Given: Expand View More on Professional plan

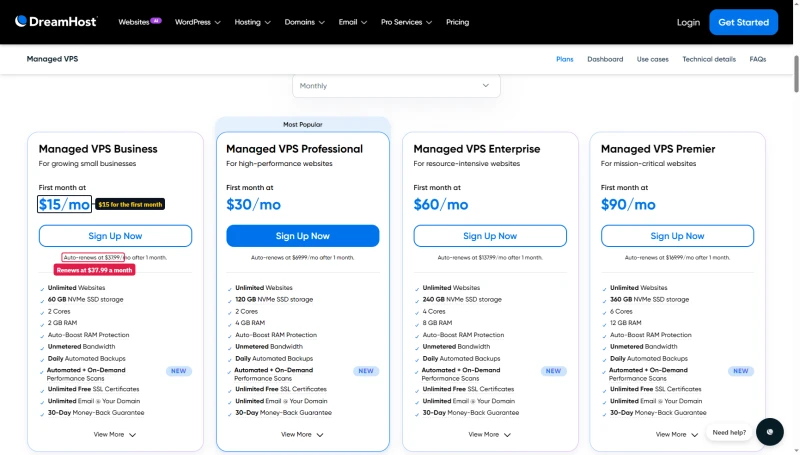Looking at the screenshot, I should pos(302,435).
